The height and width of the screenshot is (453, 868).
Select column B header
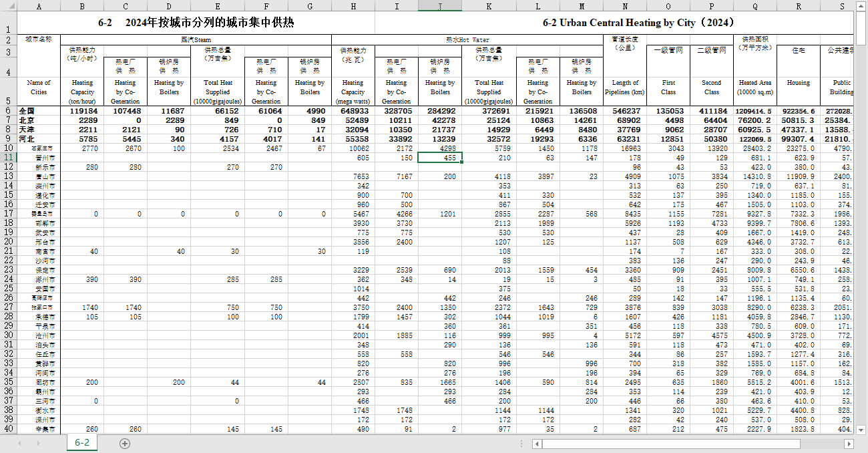point(81,6)
